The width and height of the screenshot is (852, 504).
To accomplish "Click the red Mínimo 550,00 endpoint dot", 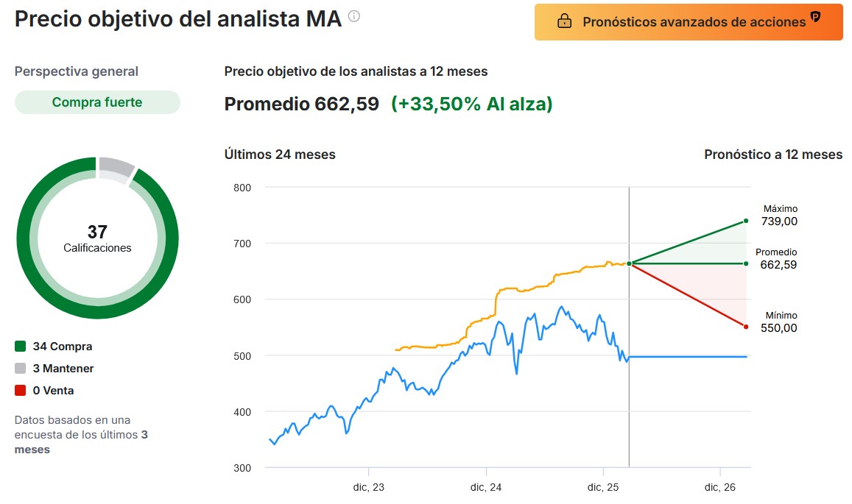I will 746,327.
